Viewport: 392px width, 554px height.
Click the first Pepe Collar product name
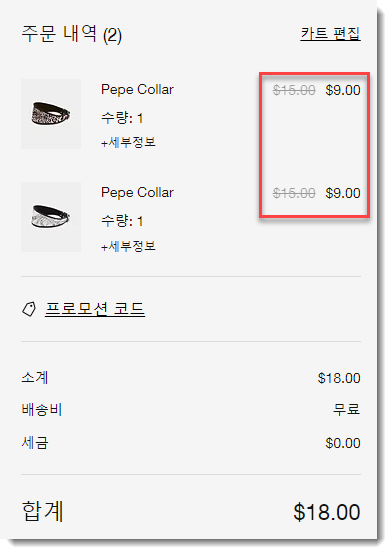[137, 89]
